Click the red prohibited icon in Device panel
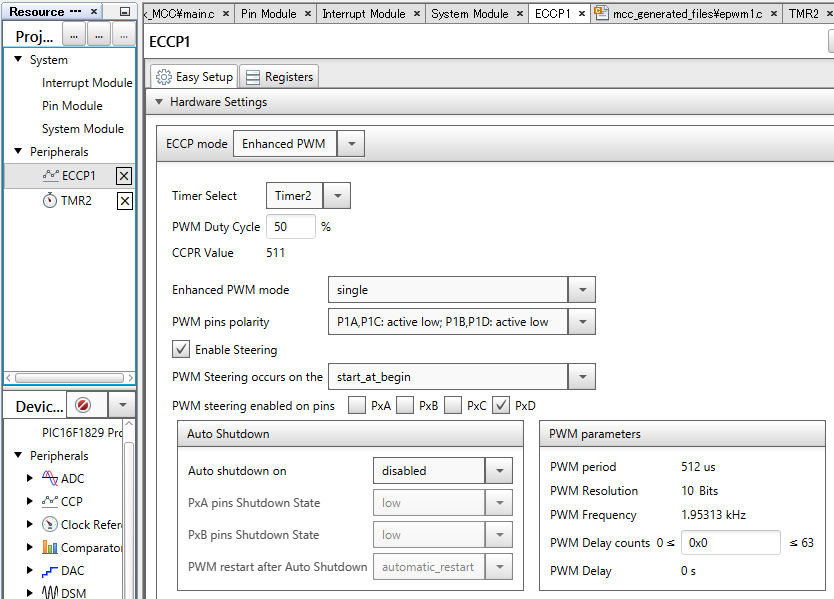The height and width of the screenshot is (599, 834). pyautogui.click(x=82, y=406)
